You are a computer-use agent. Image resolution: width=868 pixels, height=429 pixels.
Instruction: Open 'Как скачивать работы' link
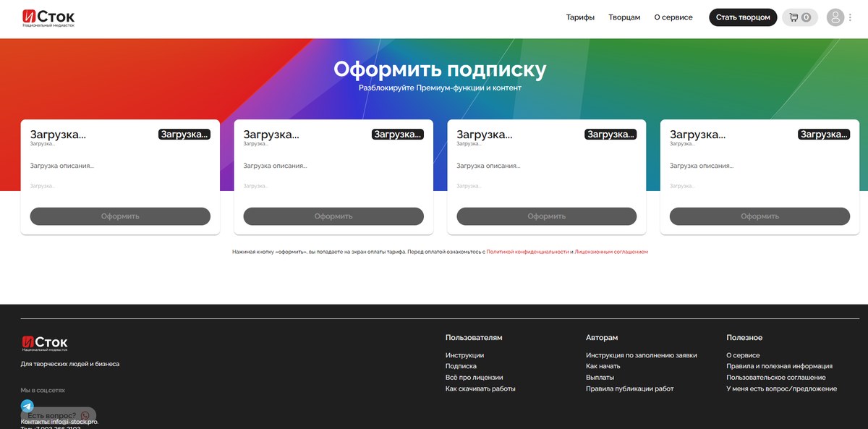tap(480, 388)
